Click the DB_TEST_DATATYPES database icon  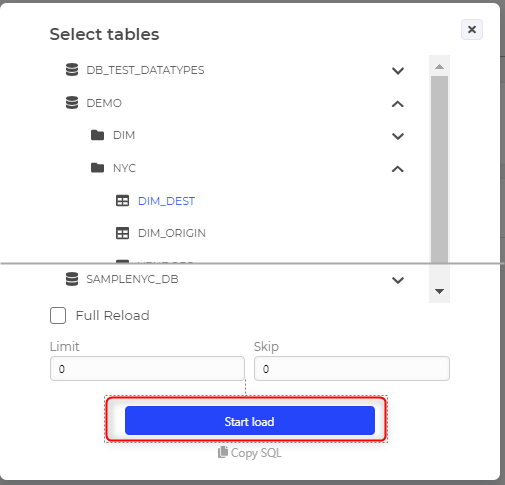pyautogui.click(x=72, y=70)
